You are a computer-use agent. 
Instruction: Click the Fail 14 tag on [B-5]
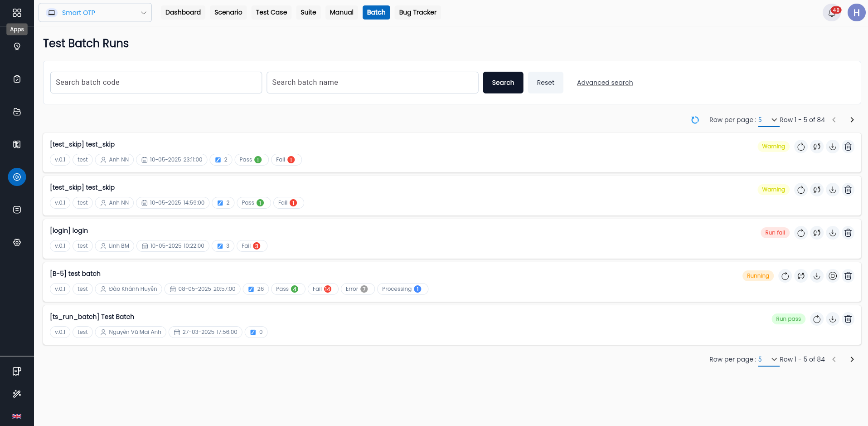(323, 289)
